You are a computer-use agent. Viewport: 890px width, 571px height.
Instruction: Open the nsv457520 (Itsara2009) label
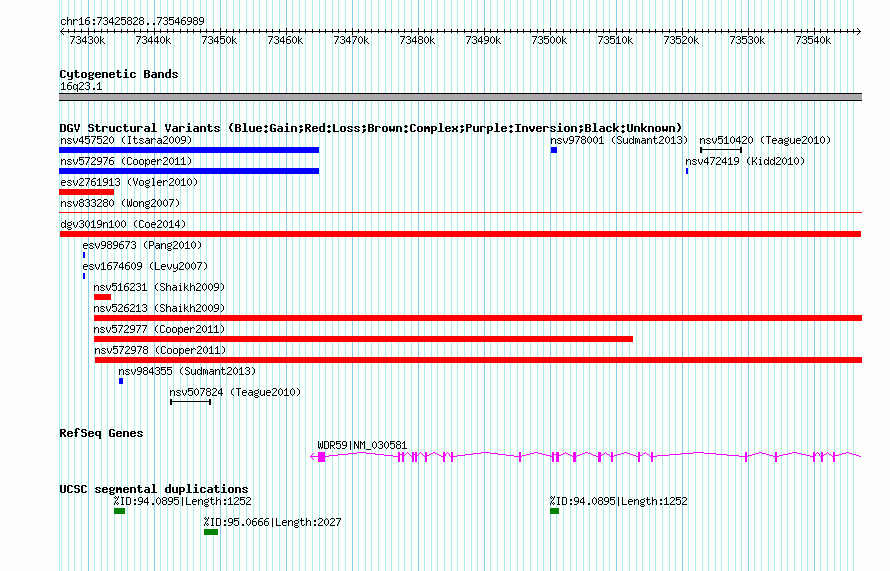coord(126,140)
